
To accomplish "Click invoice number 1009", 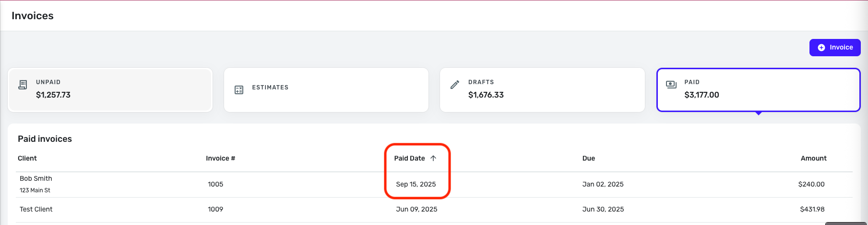I will (x=215, y=209).
